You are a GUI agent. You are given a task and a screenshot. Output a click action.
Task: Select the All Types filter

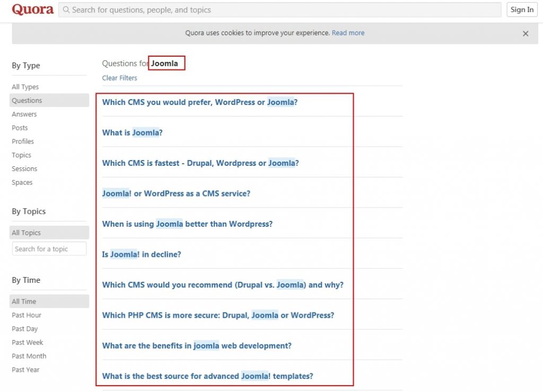point(25,87)
